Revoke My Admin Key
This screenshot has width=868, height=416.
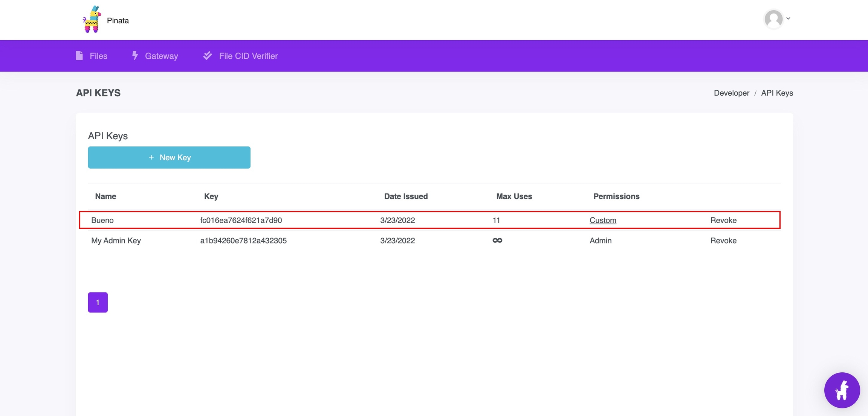pyautogui.click(x=723, y=241)
